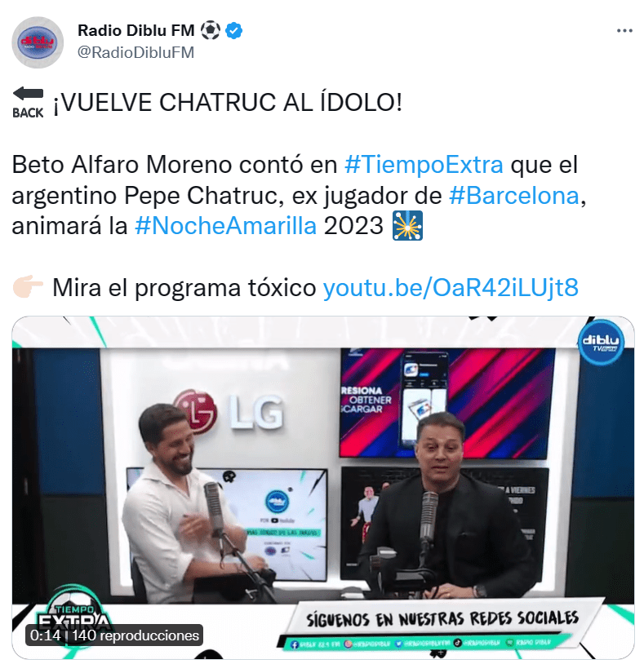Click the soccer ball emoji beside name
This screenshot has width=644, height=664.
pyautogui.click(x=210, y=31)
